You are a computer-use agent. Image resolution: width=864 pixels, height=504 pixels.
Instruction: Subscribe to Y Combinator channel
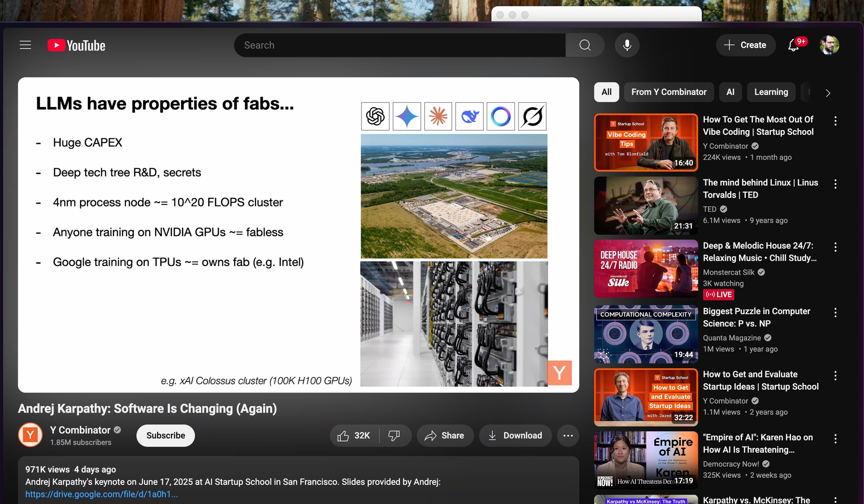click(x=166, y=435)
